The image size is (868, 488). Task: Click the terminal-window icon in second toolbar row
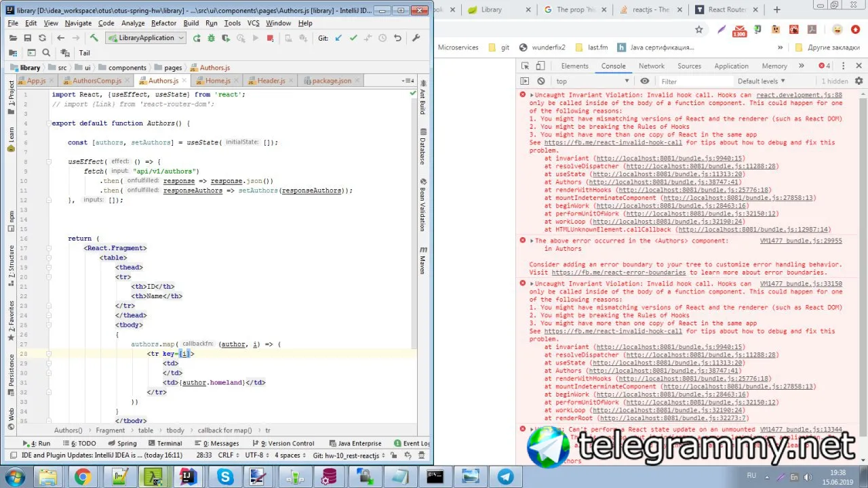pos(31,53)
